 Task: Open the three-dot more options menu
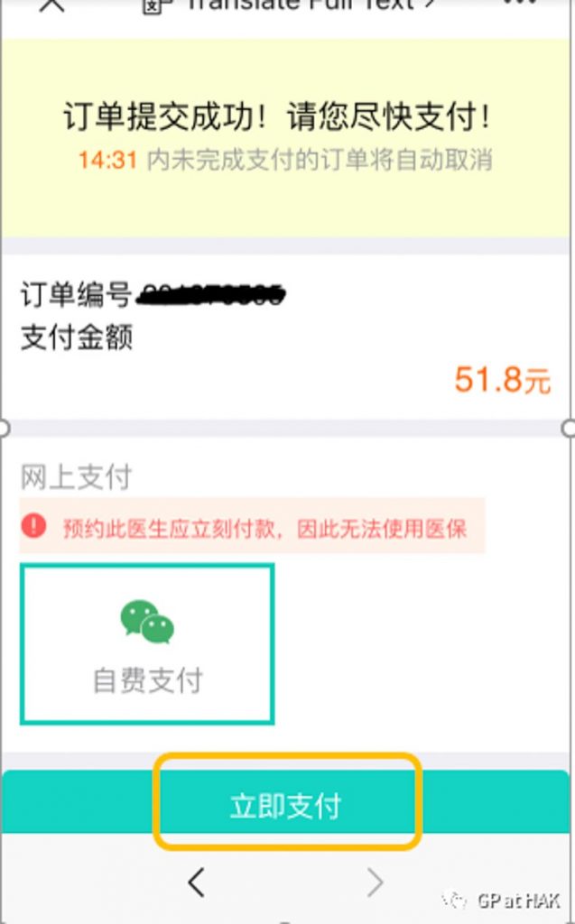click(x=522, y=3)
